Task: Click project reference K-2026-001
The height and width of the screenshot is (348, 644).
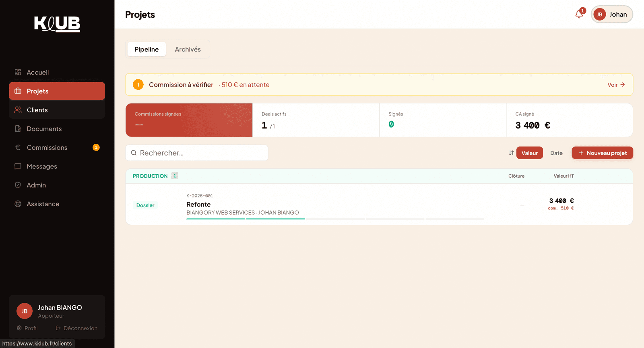Action: pos(200,196)
